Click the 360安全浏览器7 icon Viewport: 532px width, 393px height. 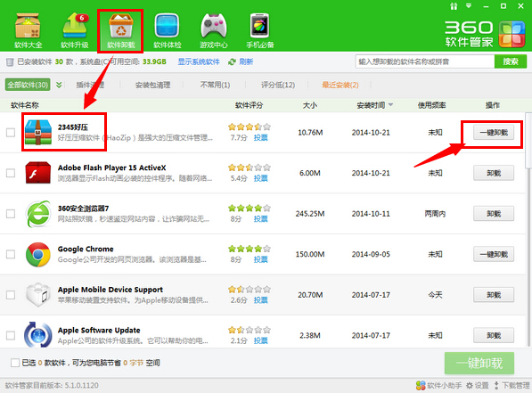pos(38,214)
